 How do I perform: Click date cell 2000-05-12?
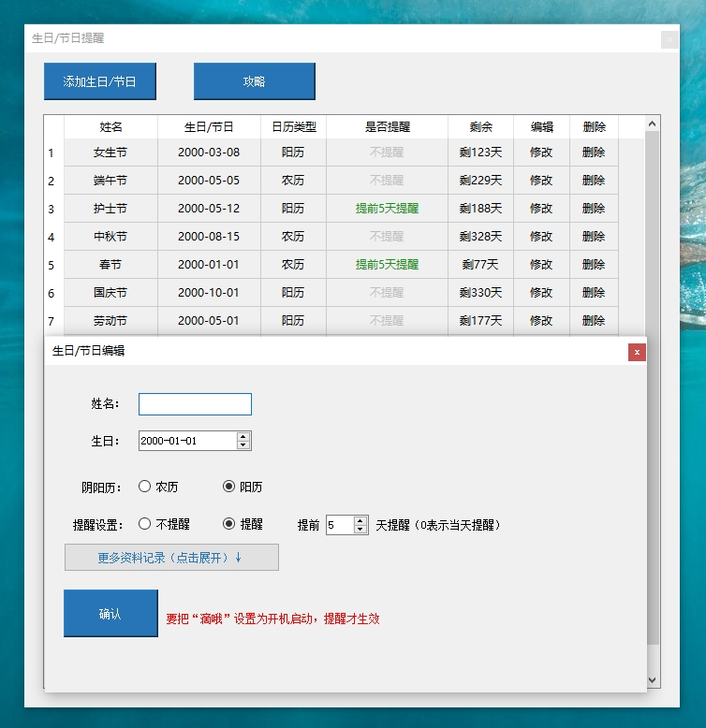coord(209,209)
